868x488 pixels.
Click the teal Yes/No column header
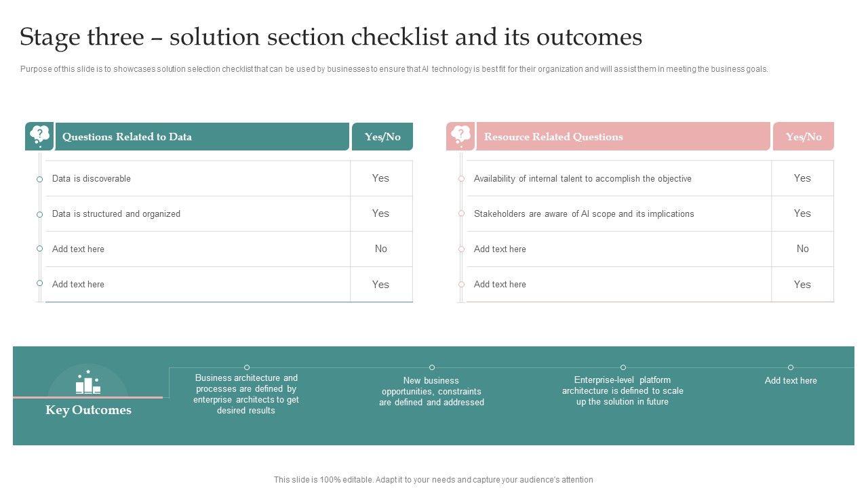pos(382,137)
